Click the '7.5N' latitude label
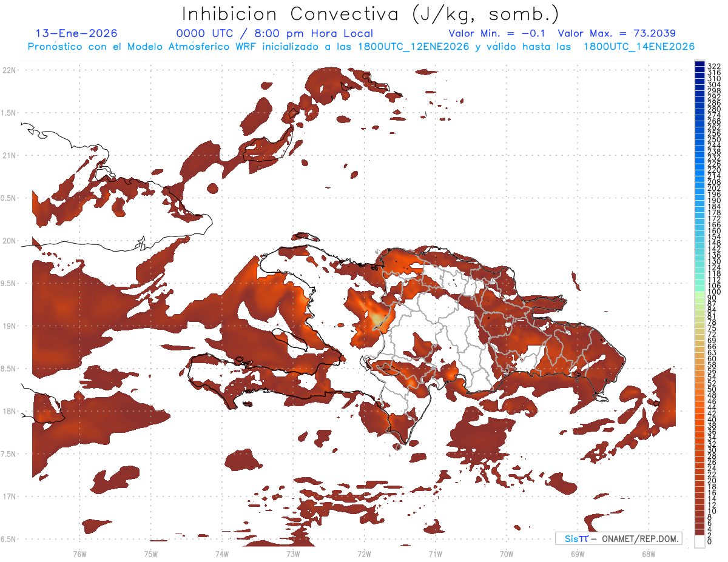728x562 pixels. pyautogui.click(x=8, y=453)
